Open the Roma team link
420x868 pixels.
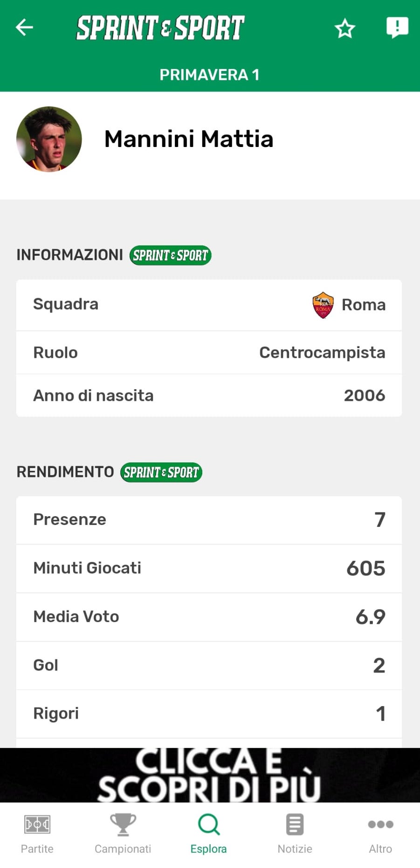click(x=364, y=305)
